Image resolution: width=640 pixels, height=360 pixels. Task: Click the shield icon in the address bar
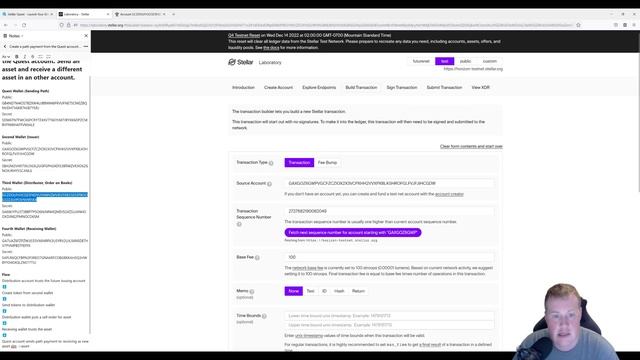tap(61, 25)
